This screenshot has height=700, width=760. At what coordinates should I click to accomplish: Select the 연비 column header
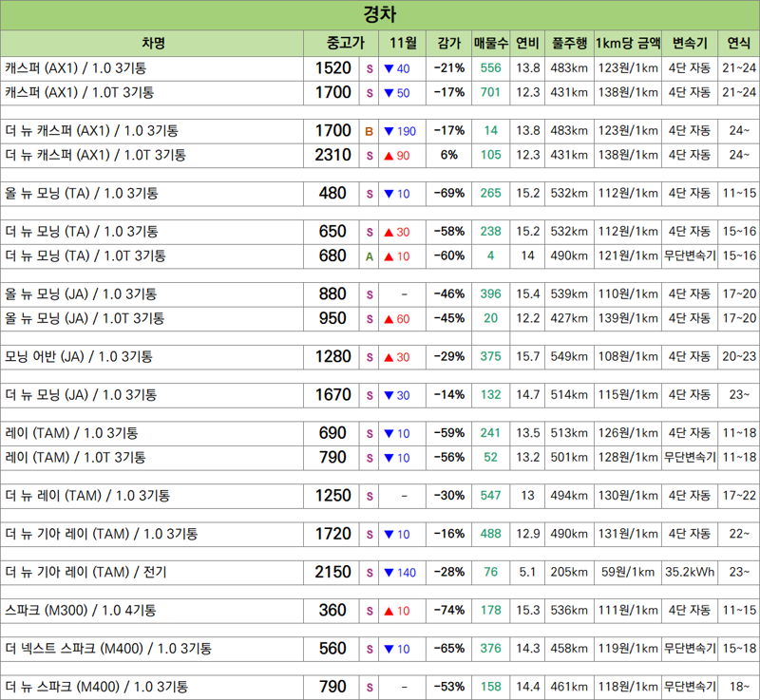pyautogui.click(x=527, y=43)
